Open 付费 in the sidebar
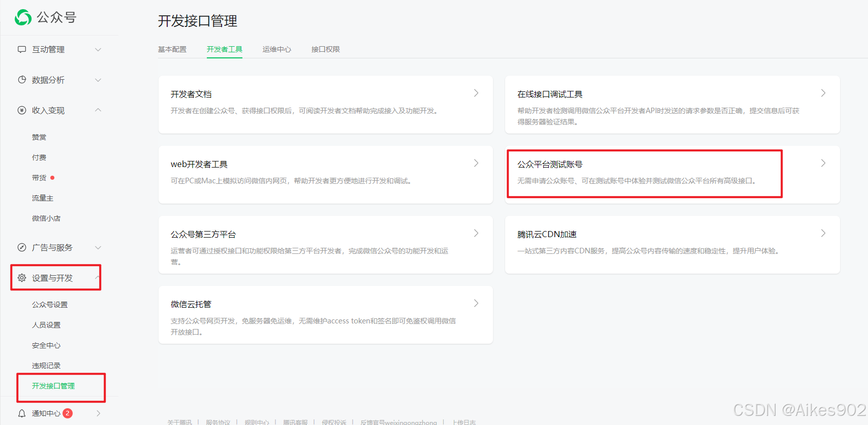The image size is (868, 425). point(39,157)
